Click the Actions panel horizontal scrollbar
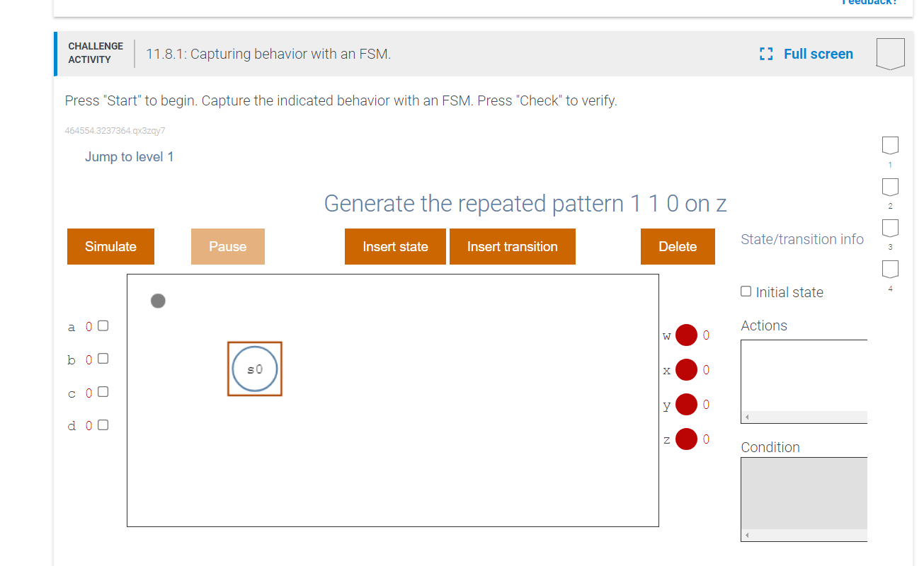This screenshot has height=566, width=924. coord(804,416)
